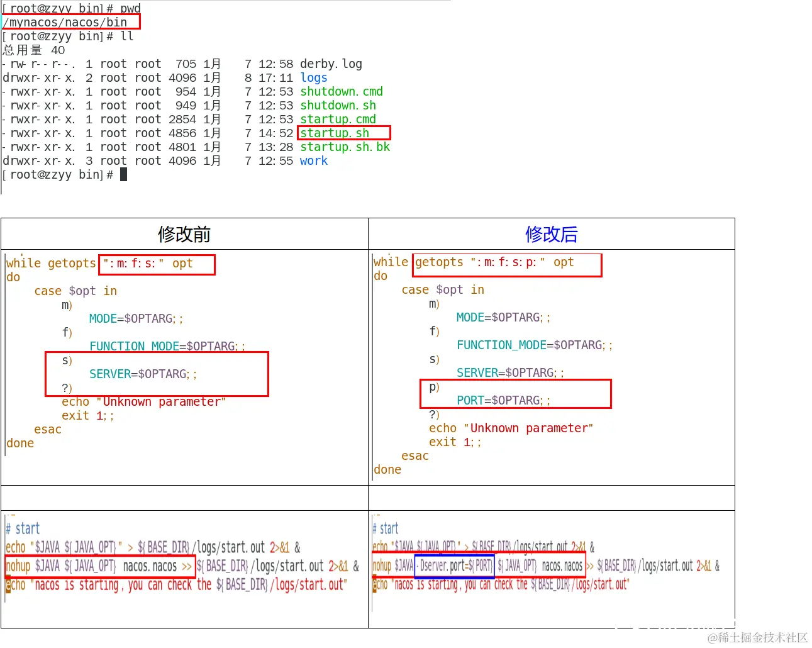Click file size 705 in derby.log row
Screen dimensions: 812x648
[x=186, y=64]
